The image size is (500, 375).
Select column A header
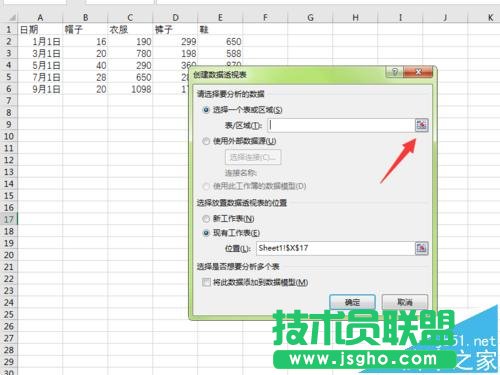pos(40,17)
